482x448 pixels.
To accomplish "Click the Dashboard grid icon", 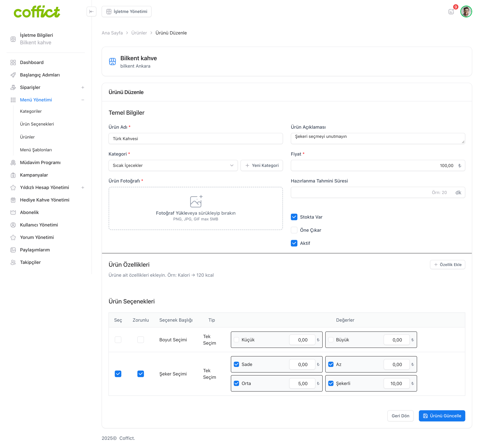I will (x=13, y=63).
